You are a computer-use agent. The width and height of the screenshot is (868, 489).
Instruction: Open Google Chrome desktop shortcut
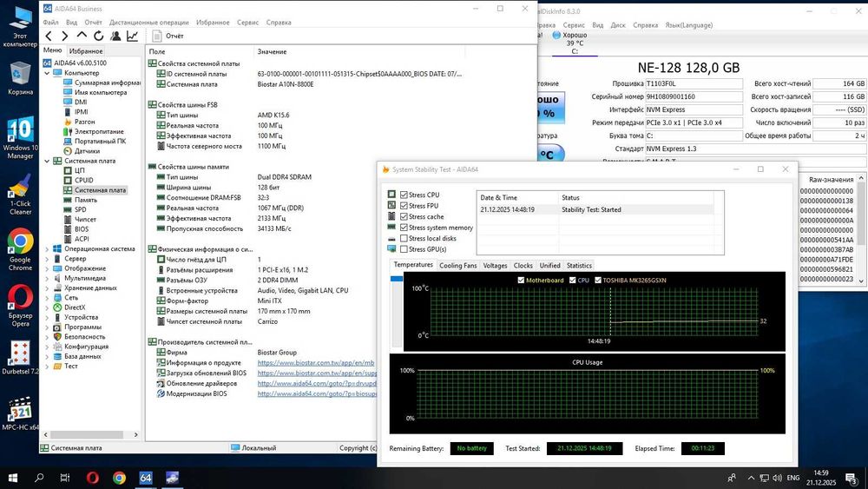point(20,250)
